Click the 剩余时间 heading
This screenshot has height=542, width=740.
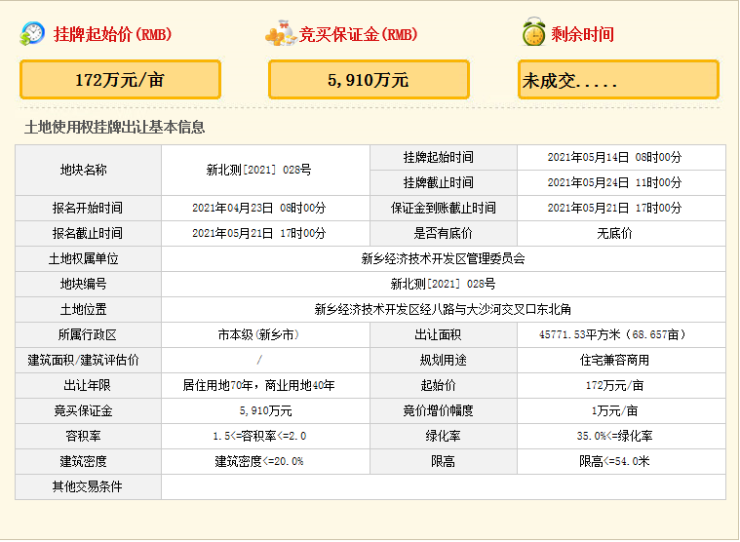pyautogui.click(x=582, y=34)
